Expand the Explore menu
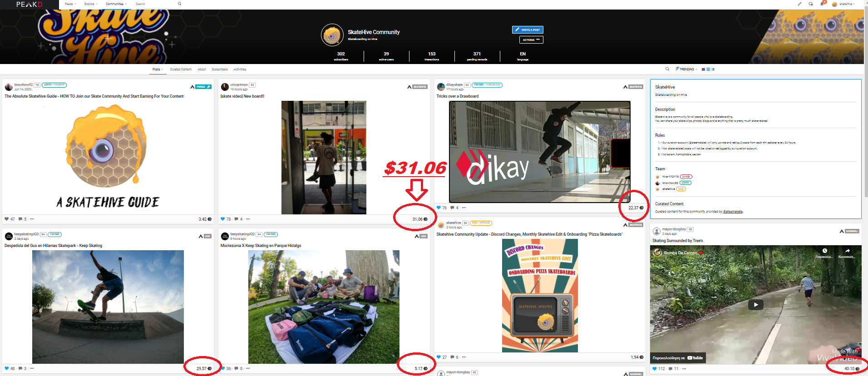The width and height of the screenshot is (868, 376). point(91,4)
